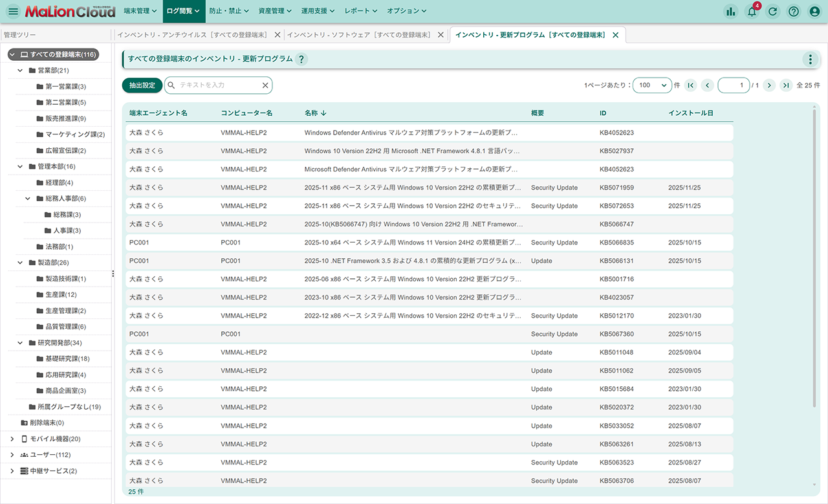
Task: Expand the モバイル機器 tree node
Action: [x=12, y=439]
